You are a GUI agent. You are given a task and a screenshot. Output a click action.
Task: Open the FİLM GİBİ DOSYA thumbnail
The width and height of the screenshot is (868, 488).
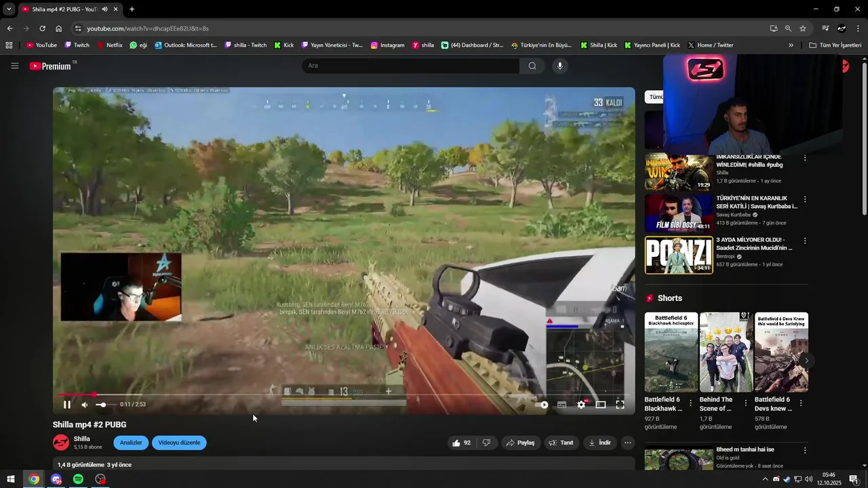coord(679,213)
